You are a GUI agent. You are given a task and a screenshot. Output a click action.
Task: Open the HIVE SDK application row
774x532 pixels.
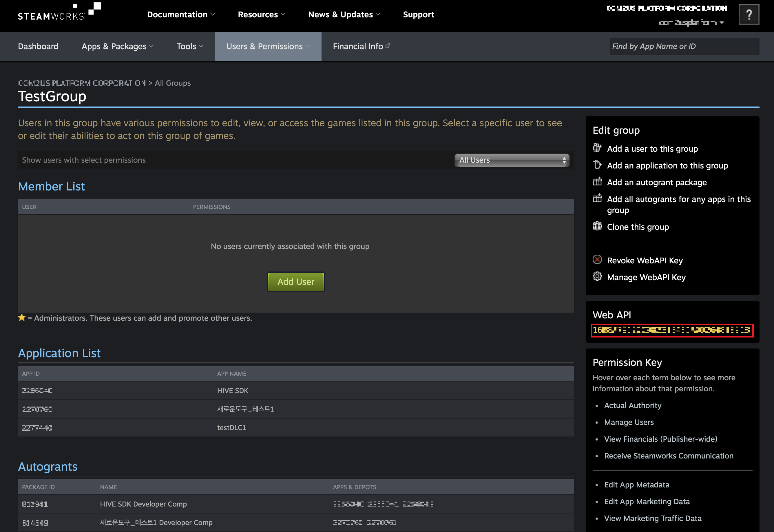233,390
